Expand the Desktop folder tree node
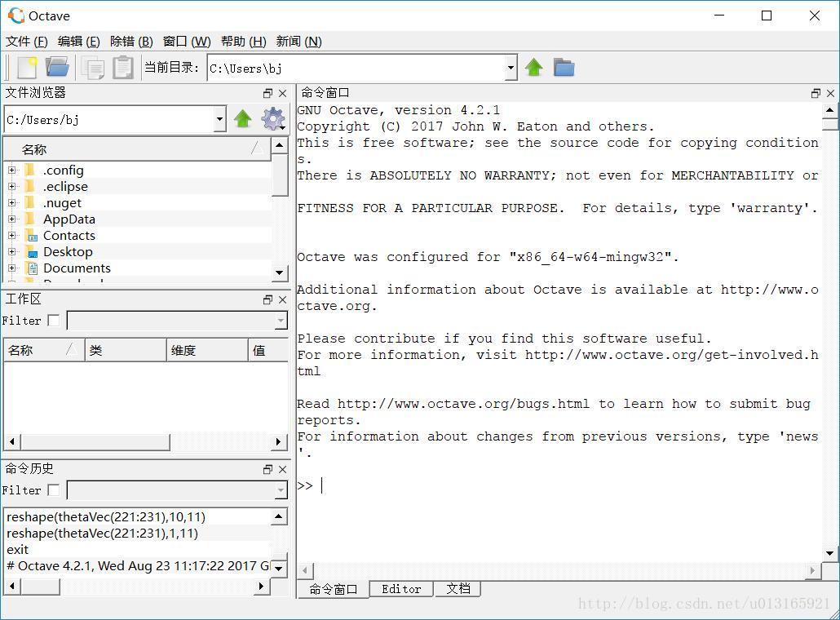840x620 pixels. click(11, 252)
